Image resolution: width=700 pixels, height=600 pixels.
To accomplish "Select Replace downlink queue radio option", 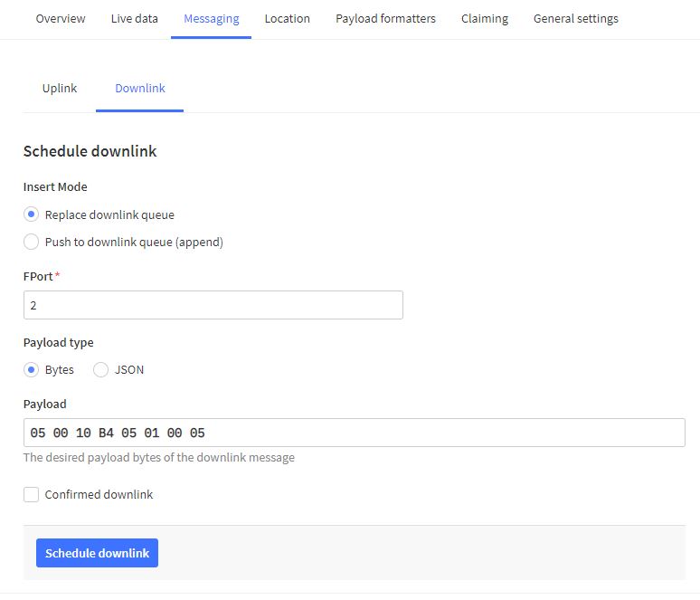I will point(32,215).
